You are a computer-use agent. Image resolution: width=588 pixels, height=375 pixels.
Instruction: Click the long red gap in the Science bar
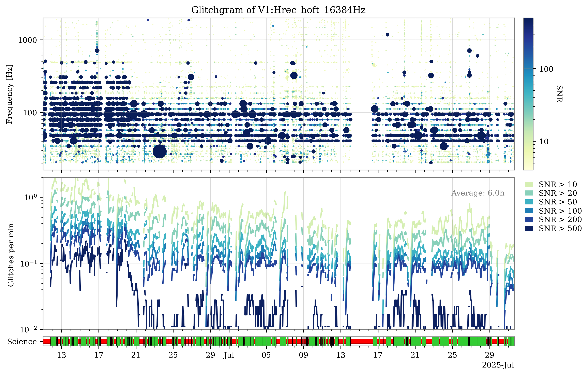coord(362,341)
